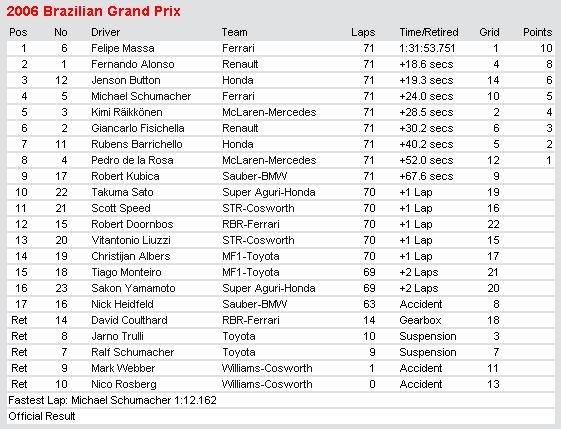Screen dimensions: 561x429
Task: Click McLaren-Mercedes team in Pedro de la Rosa row
Action: point(269,160)
